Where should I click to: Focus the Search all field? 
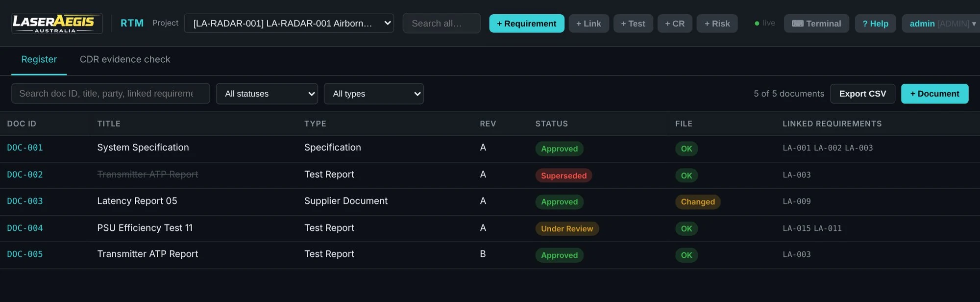[x=441, y=23]
